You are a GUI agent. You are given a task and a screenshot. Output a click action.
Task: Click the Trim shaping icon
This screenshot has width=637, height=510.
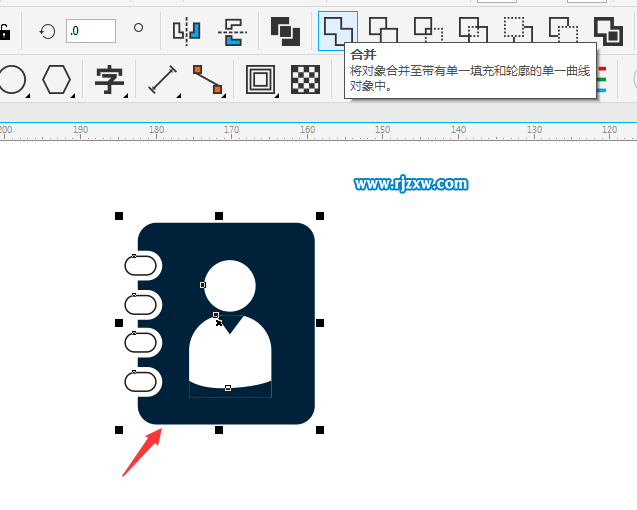pos(383,30)
